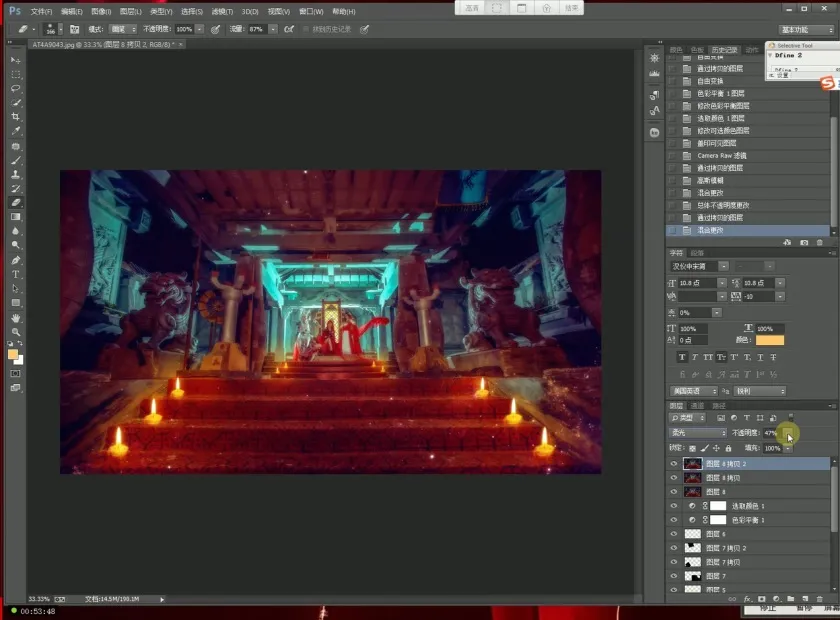
Task: Toggle visibility of 色彩平衡 1 adjustment layer
Action: click(x=674, y=520)
